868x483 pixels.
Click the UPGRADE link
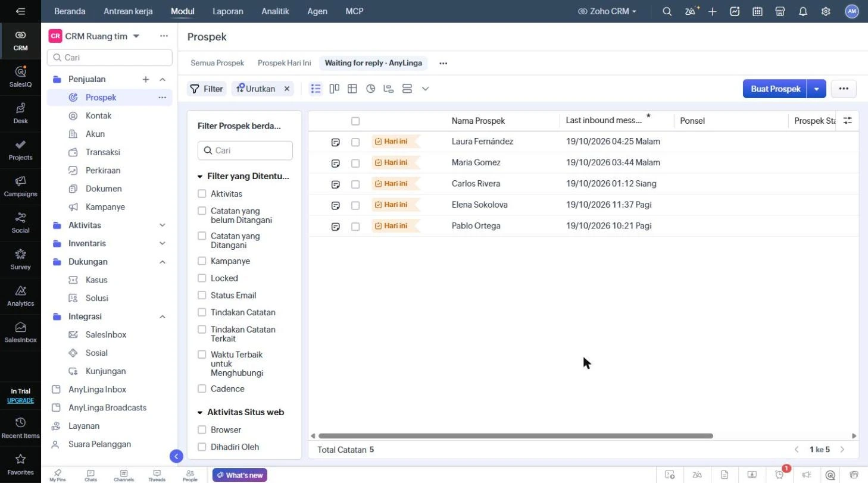(x=20, y=400)
